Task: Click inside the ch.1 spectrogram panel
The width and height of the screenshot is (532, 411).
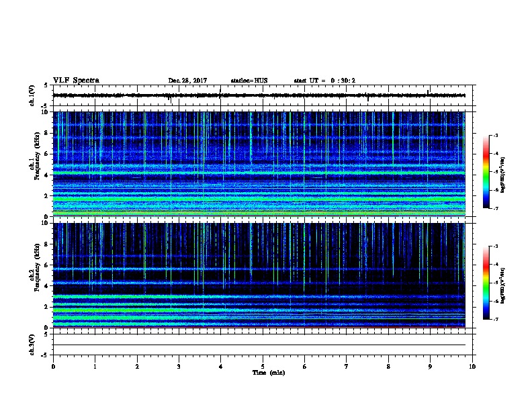Action: (259, 164)
